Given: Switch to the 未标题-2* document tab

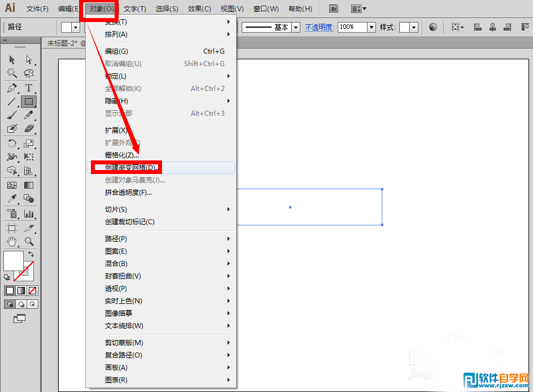Looking at the screenshot, I should [x=65, y=43].
